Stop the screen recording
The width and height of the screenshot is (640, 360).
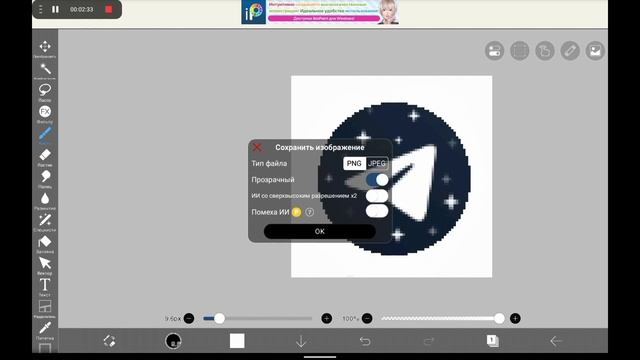109,9
